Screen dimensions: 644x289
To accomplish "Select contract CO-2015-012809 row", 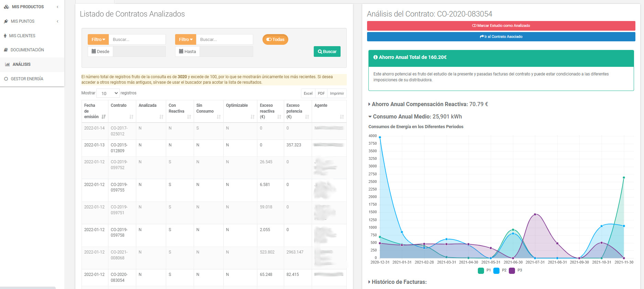I will coord(214,148).
